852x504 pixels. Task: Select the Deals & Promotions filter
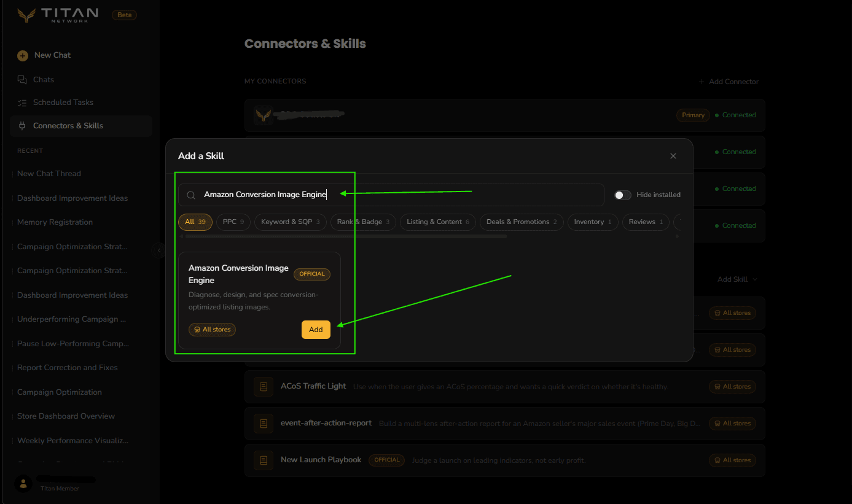click(522, 222)
